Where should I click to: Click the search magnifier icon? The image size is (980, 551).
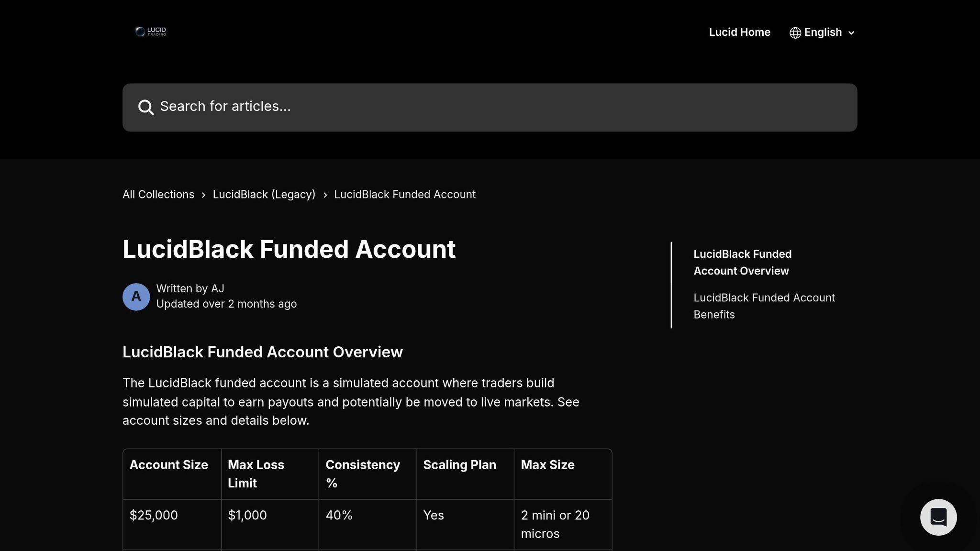(x=146, y=108)
